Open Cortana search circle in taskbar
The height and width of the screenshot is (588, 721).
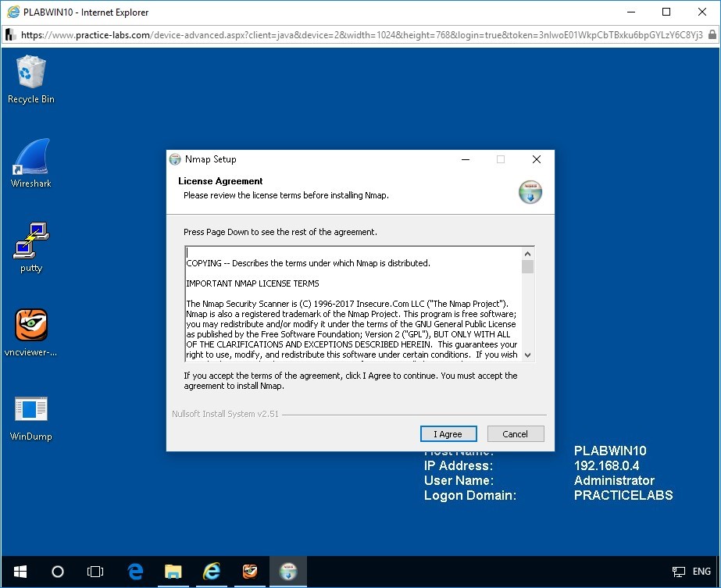(58, 572)
